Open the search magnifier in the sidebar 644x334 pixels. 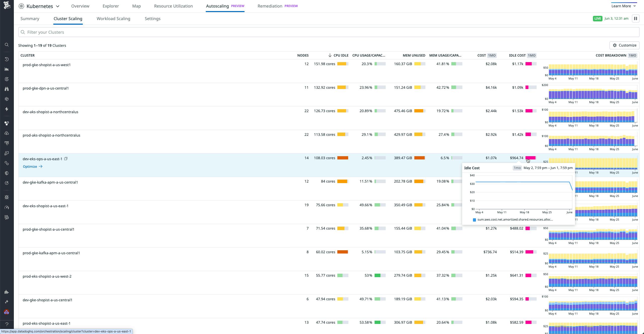pyautogui.click(x=7, y=45)
